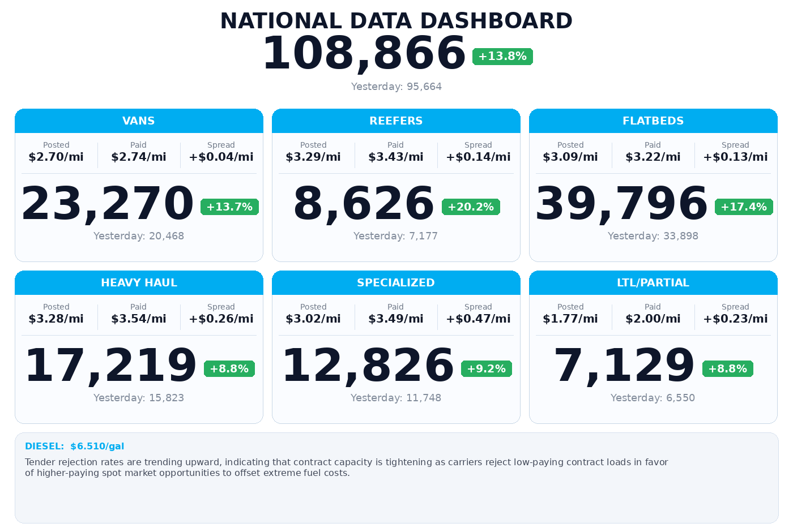
Task: Open the LTL/PARTIAL card header
Action: (x=653, y=282)
